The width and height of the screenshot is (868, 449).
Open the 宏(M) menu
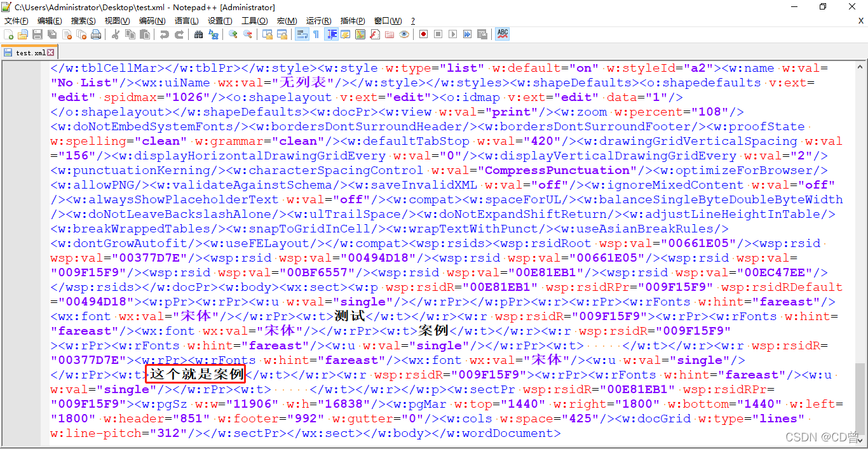287,21
